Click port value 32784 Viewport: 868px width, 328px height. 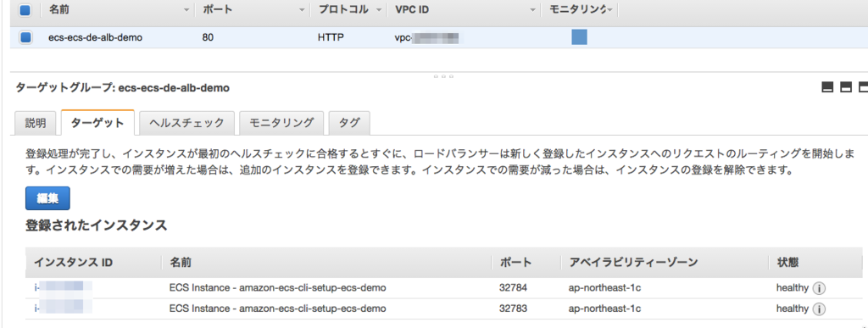tap(513, 288)
